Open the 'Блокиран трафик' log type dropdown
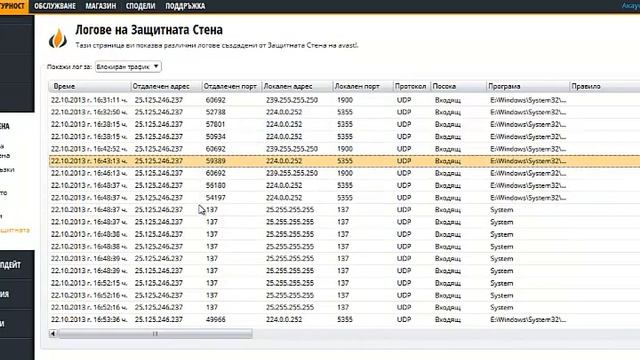 click(128, 67)
